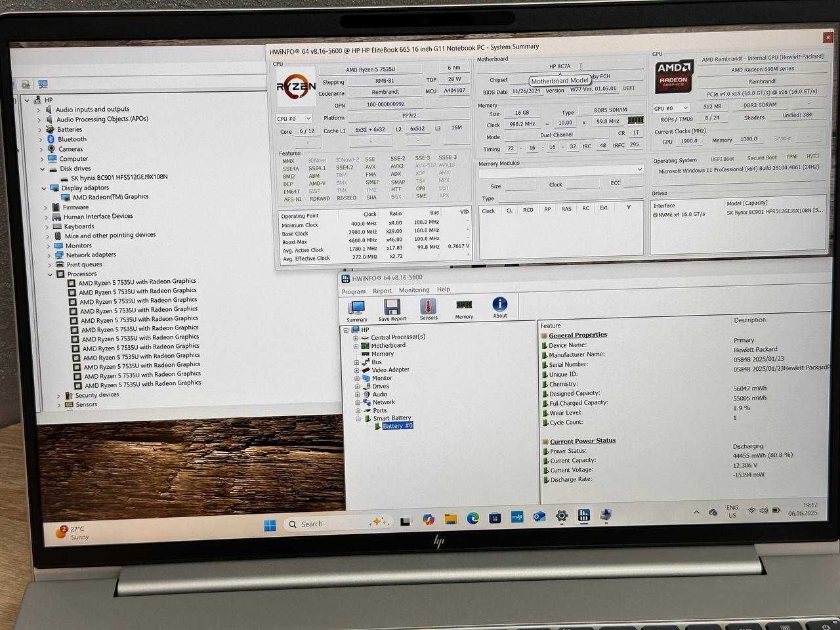This screenshot has height=630, width=840.
Task: Click the volume icon in system tray
Action: (764, 511)
